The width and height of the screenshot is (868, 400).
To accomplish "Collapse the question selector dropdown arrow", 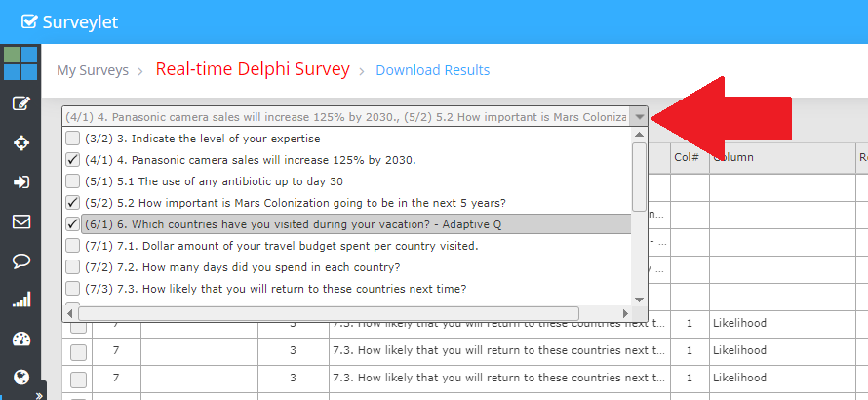I will [x=639, y=117].
